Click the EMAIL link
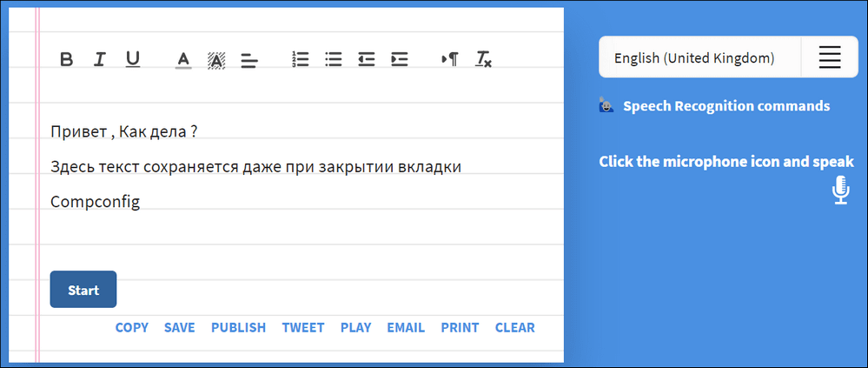The width and height of the screenshot is (868, 368). tap(406, 327)
